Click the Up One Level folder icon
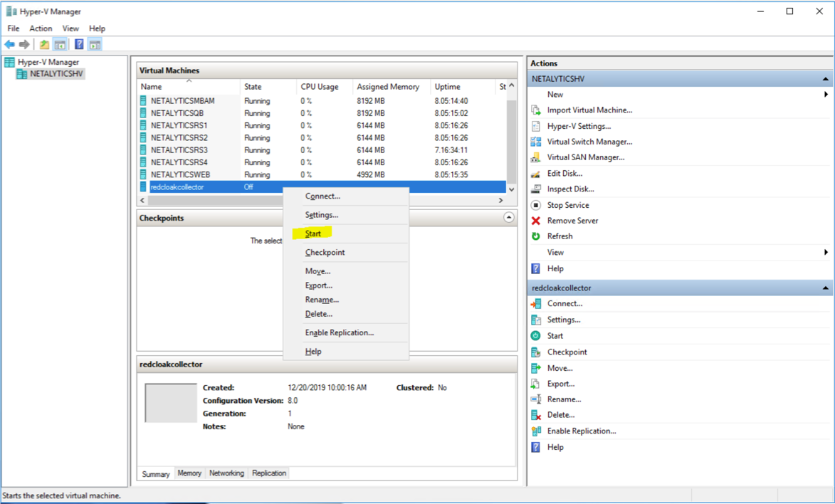 pyautogui.click(x=45, y=45)
